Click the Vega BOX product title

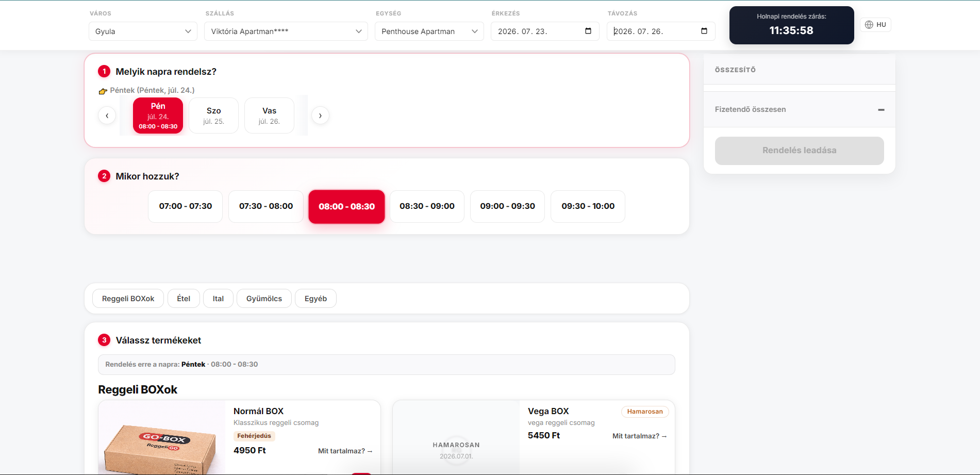pos(548,411)
